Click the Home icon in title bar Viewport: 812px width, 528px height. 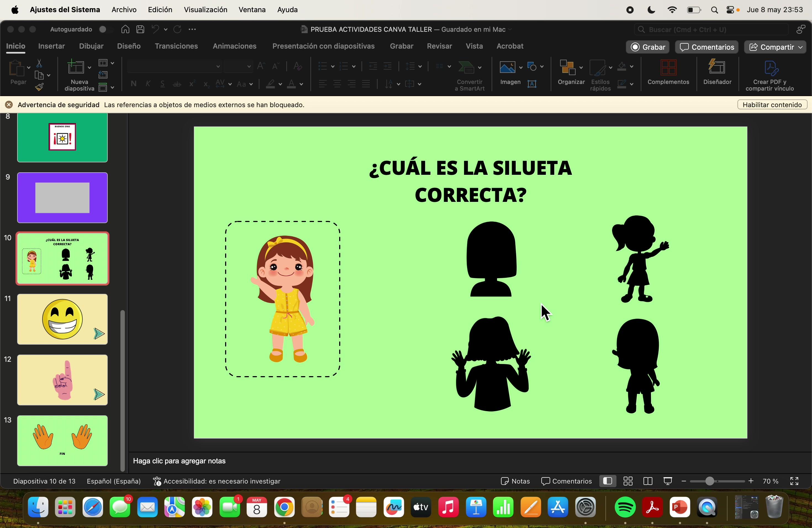(x=125, y=29)
